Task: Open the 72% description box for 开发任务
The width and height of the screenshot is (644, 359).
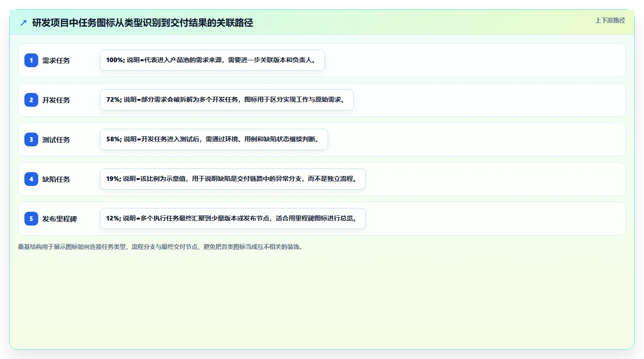Action: pyautogui.click(x=227, y=100)
